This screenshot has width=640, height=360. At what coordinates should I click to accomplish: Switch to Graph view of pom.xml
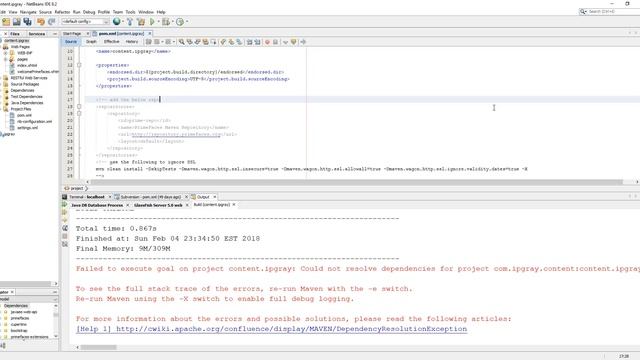pyautogui.click(x=91, y=42)
